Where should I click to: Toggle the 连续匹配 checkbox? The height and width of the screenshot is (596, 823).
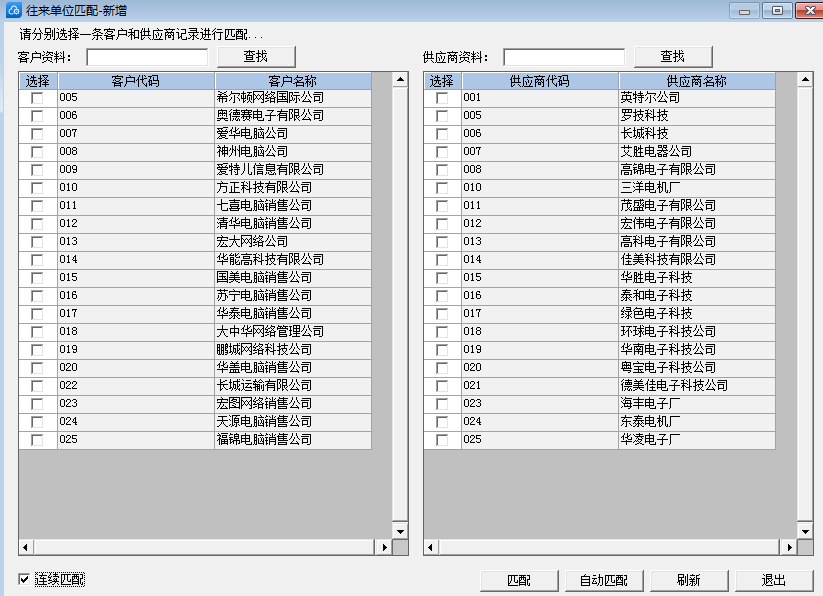[24, 579]
